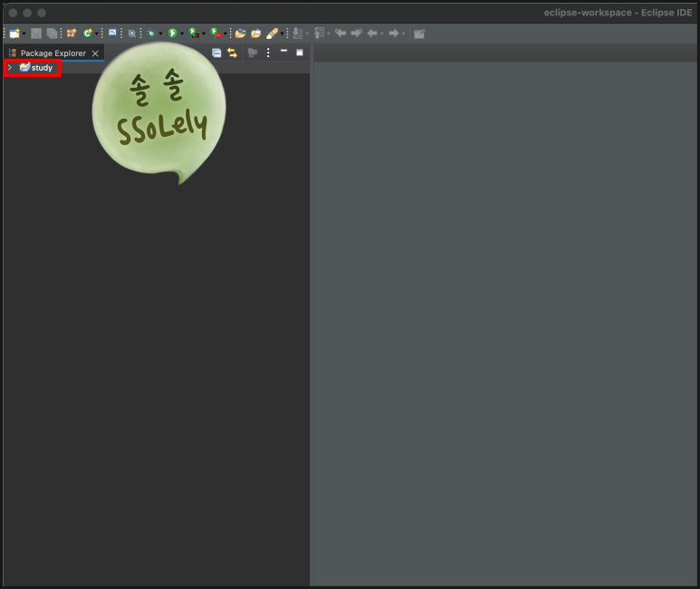This screenshot has width=700, height=589.
Task: Click the Back navigation arrow
Action: [372, 33]
